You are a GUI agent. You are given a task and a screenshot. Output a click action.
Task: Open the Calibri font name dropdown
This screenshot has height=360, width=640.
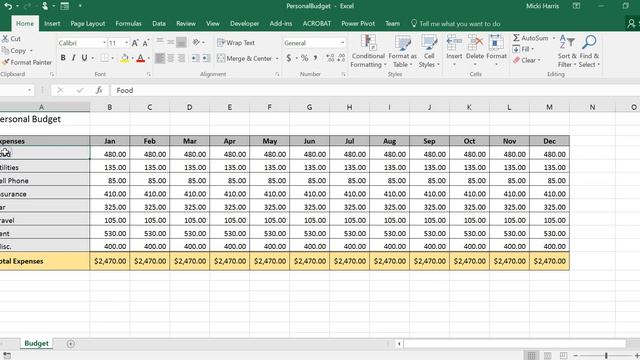(104, 43)
